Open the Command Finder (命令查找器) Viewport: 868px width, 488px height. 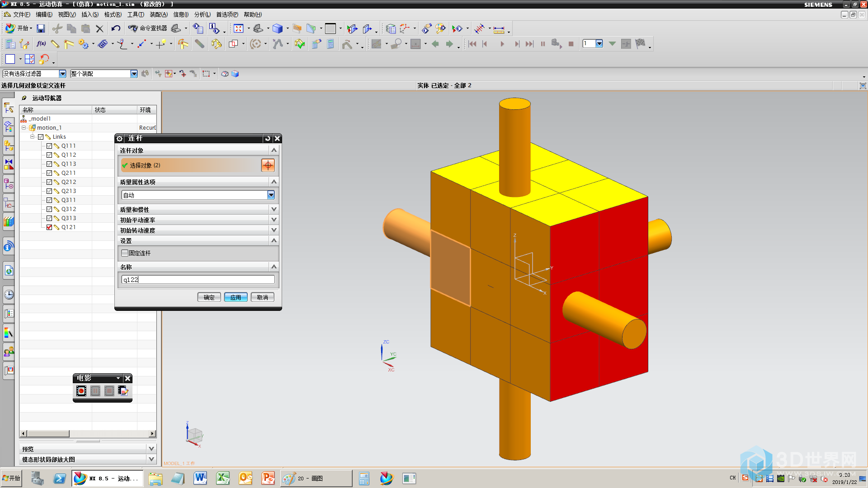(147, 28)
